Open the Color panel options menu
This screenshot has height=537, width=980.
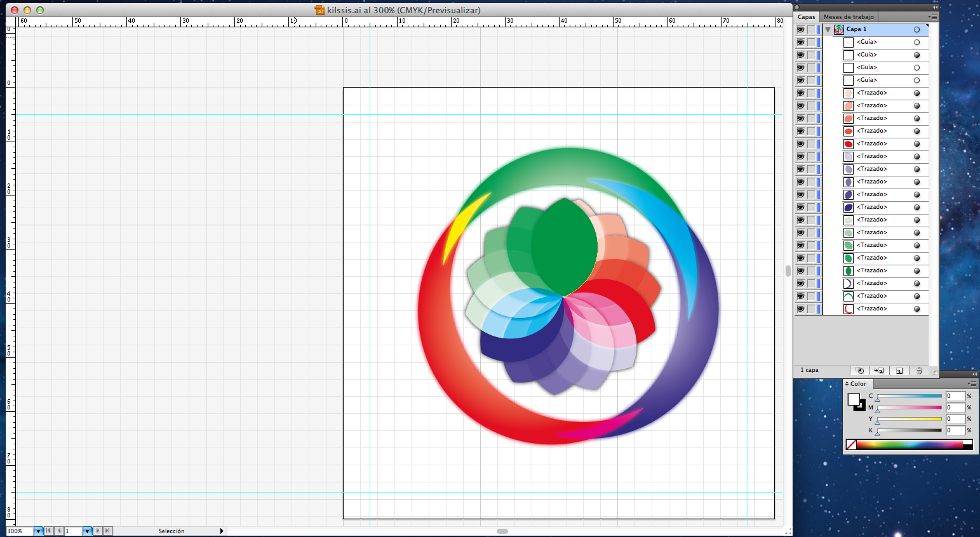tap(972, 384)
